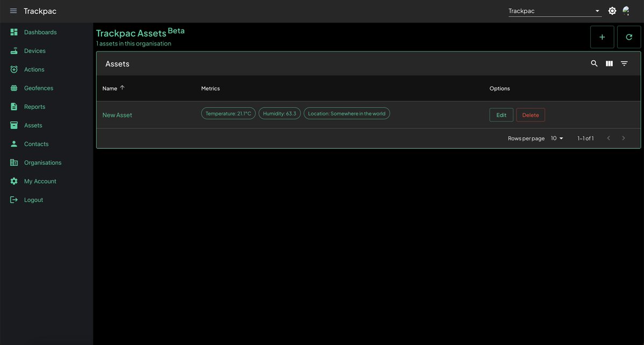Navigate to Organisations
The height and width of the screenshot is (345, 644).
[x=43, y=163]
